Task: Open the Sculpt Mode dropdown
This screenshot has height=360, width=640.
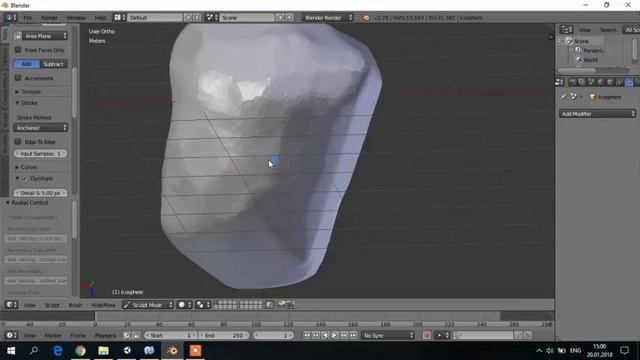Action: click(148, 304)
